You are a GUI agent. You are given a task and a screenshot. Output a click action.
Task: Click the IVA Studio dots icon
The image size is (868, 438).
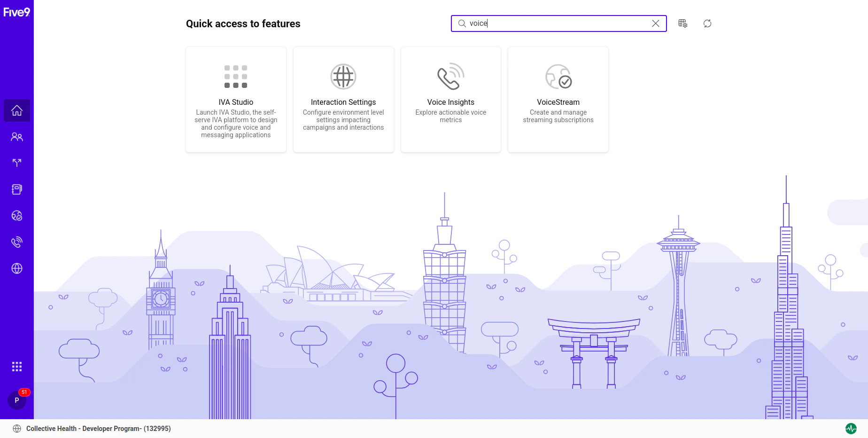tap(236, 77)
